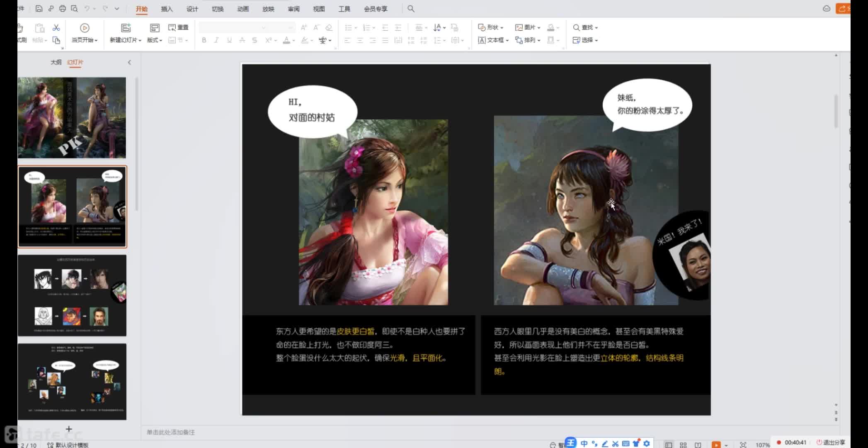
Task: Click bulleted list icon
Action: point(349,27)
